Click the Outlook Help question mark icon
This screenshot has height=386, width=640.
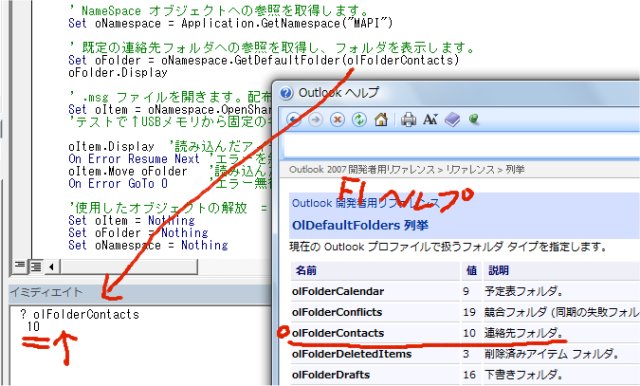tap(286, 93)
